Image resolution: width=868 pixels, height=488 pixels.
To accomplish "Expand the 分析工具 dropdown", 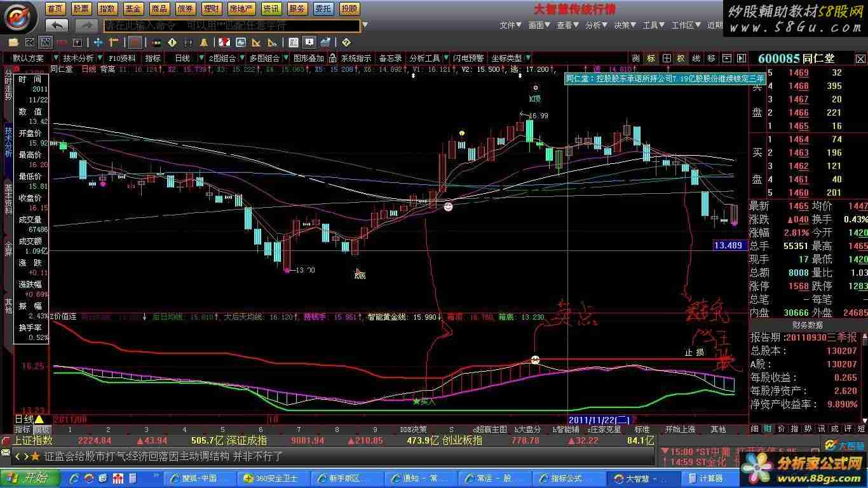I will pyautogui.click(x=445, y=58).
